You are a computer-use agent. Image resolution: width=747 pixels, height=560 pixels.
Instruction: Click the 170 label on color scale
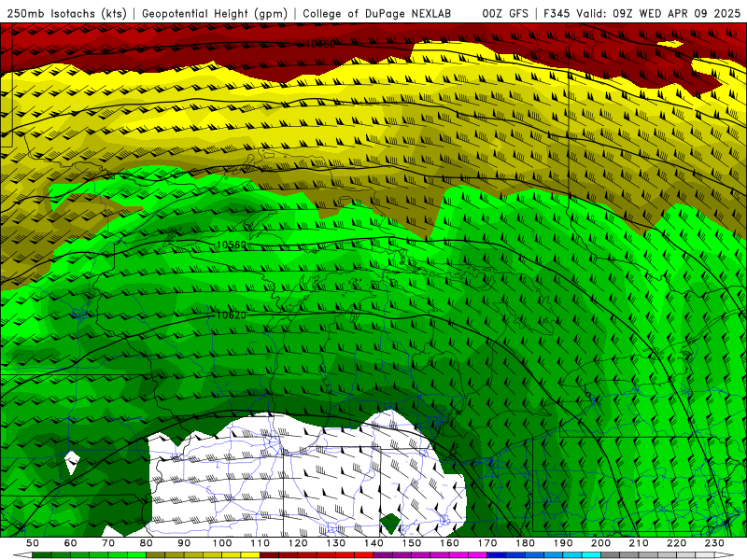486,543
